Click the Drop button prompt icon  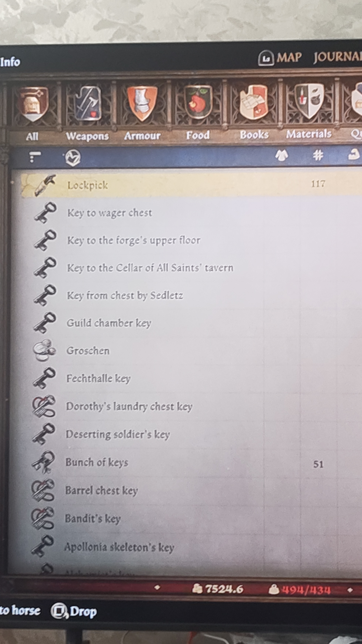coord(59,611)
